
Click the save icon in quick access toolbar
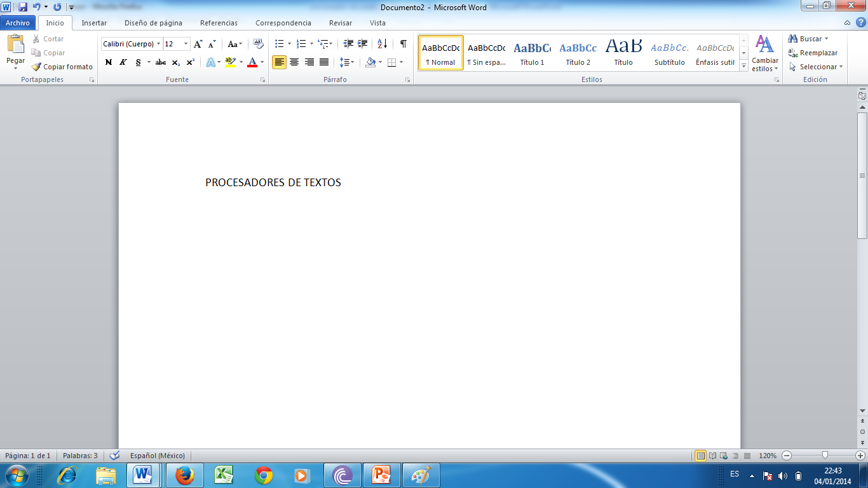(x=23, y=7)
